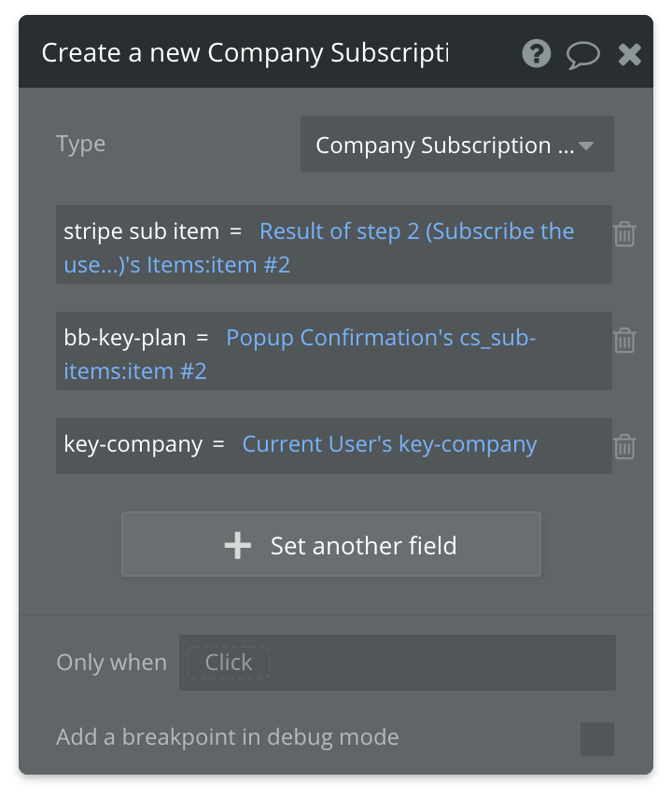The height and width of the screenshot is (797, 672).
Task: Select the key-company field label
Action: point(133,444)
